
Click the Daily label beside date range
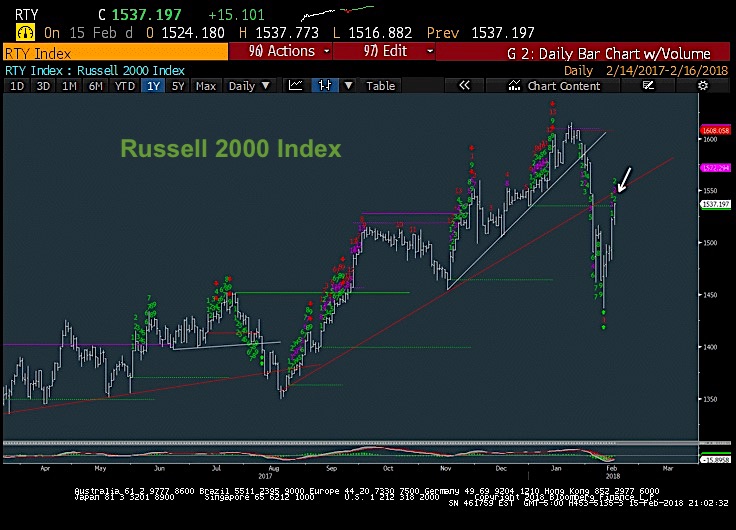coord(578,71)
